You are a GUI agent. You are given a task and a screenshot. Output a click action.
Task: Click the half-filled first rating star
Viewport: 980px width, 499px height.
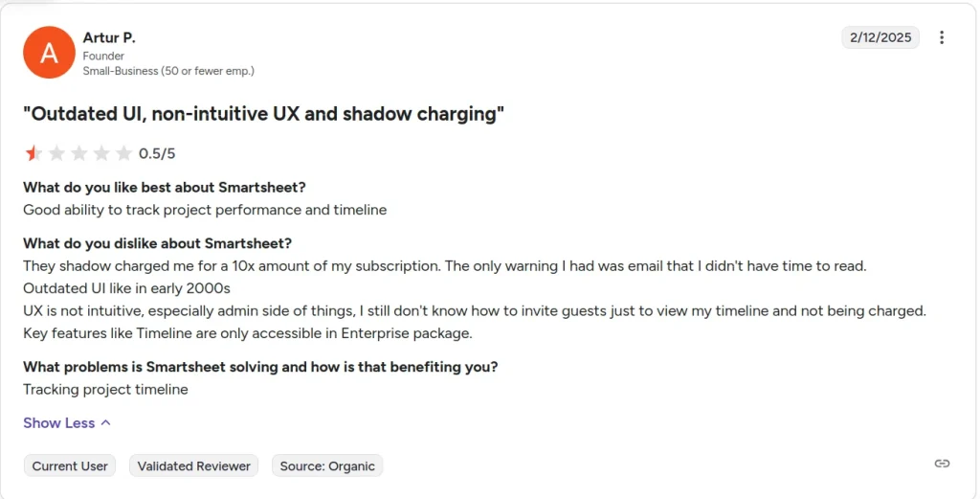(x=33, y=153)
